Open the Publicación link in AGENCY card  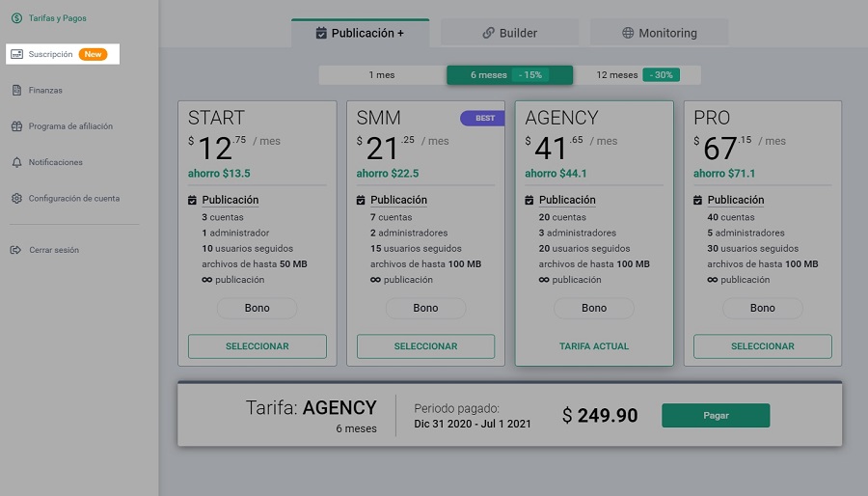pyautogui.click(x=567, y=200)
